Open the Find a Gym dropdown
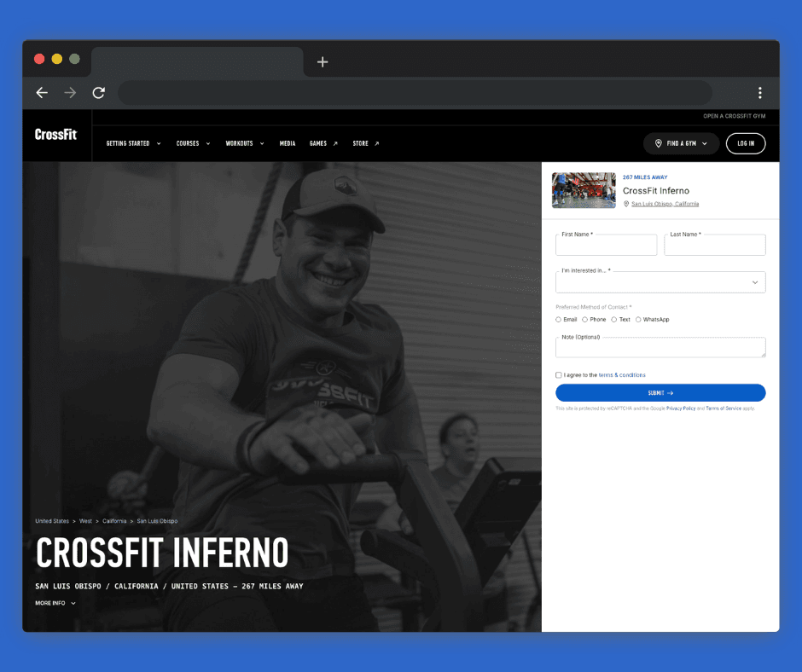Screen dimensions: 802x672 coord(682,144)
